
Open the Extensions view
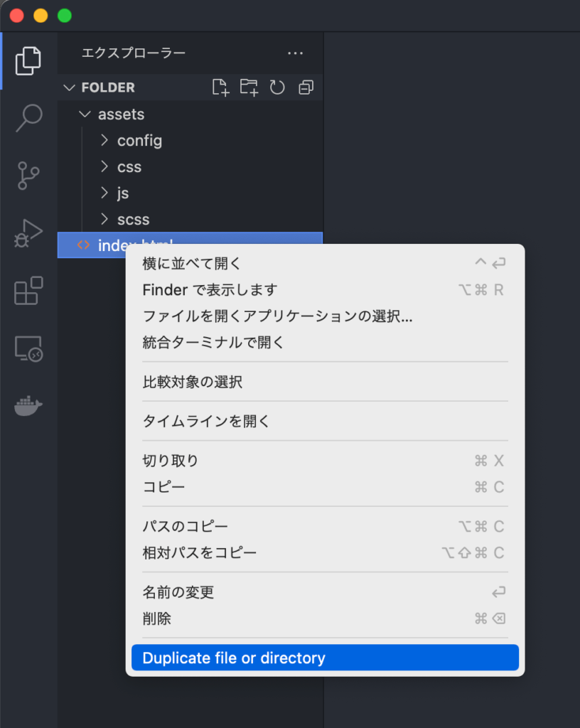pos(28,291)
